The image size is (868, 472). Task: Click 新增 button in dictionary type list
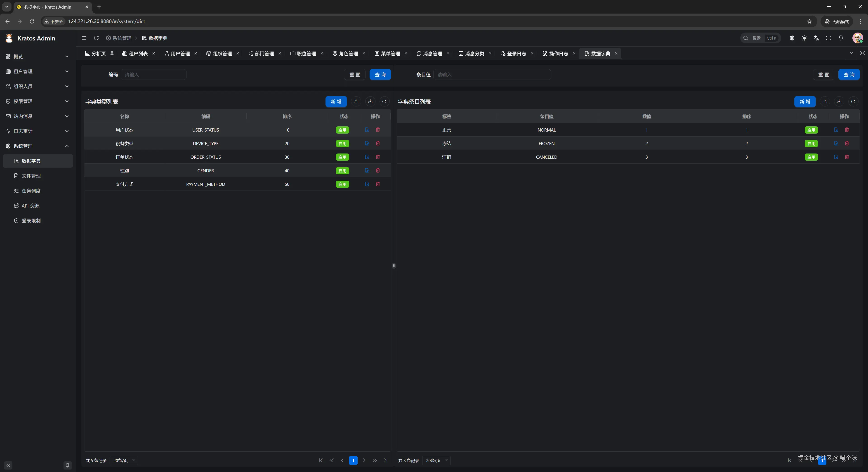336,101
